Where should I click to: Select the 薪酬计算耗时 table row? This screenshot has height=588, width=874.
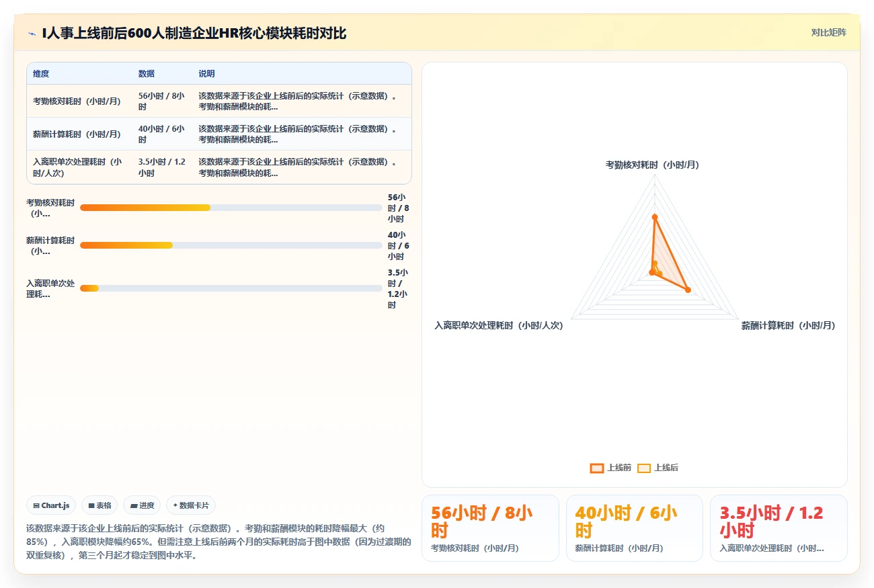(219, 134)
